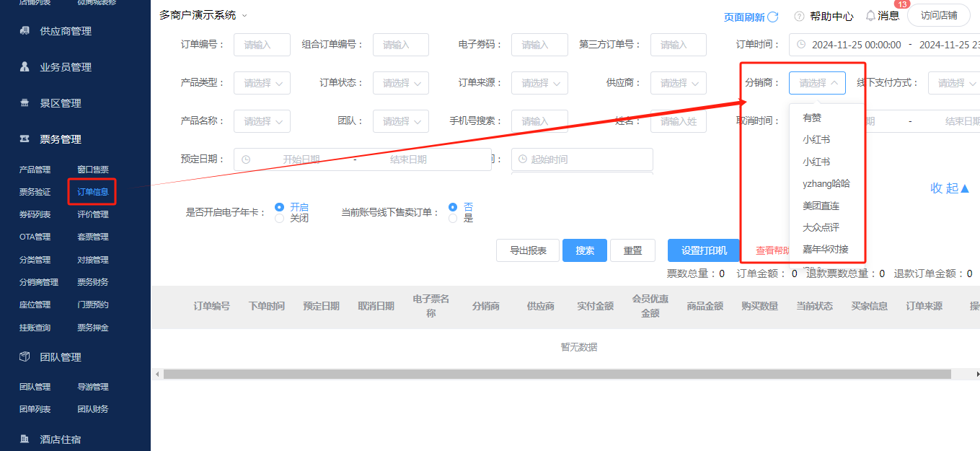This screenshot has width=980, height=451.
Task: Choose 美团直连 from distributor list
Action: pos(821,206)
